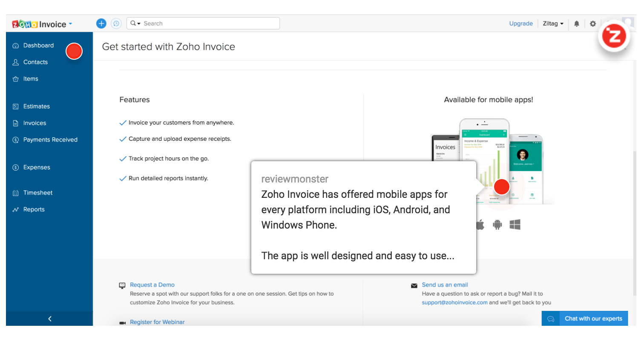Click the Dashboard icon in the sidebar
The width and height of the screenshot is (644, 342).
coord(16,46)
